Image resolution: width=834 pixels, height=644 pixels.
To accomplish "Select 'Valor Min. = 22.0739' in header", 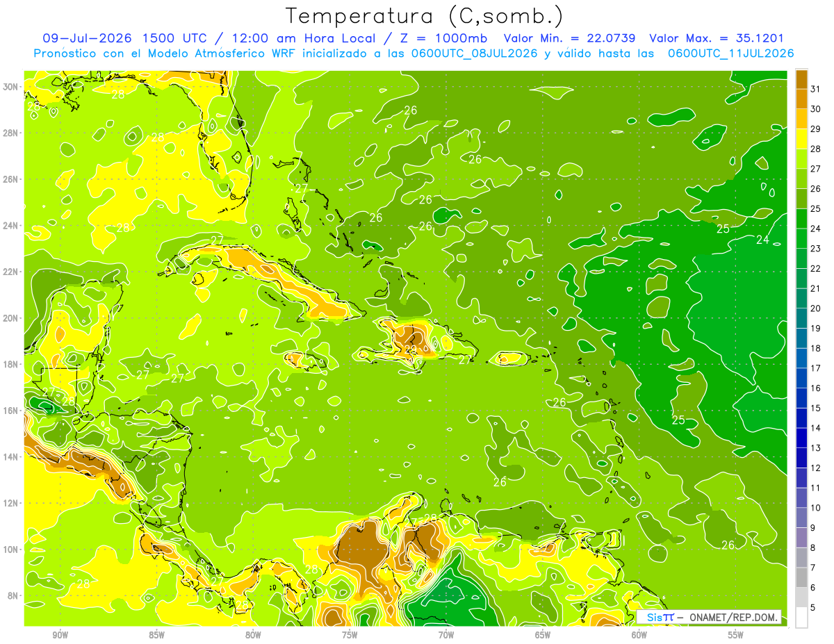I will click(x=569, y=38).
